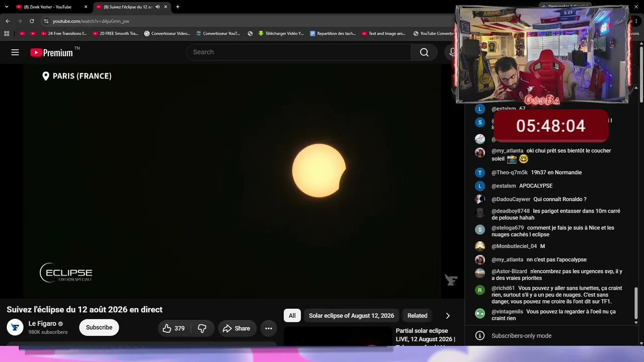Expand the tab search dropdown
Screen dimensions: 644x362
point(7,7)
